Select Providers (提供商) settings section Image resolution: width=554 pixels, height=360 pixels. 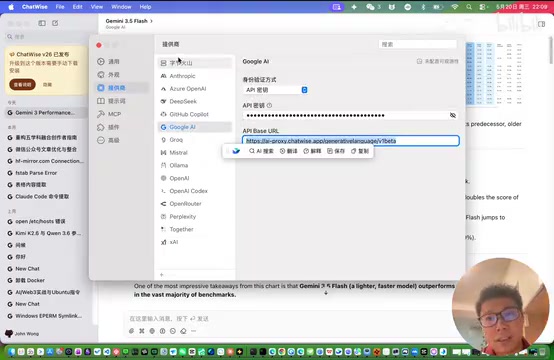click(122, 88)
